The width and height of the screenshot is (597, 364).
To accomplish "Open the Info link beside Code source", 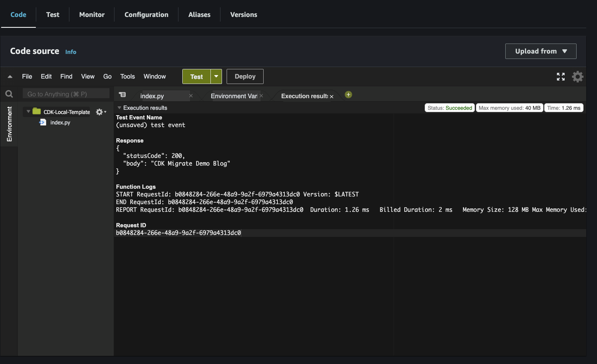I will click(x=71, y=52).
